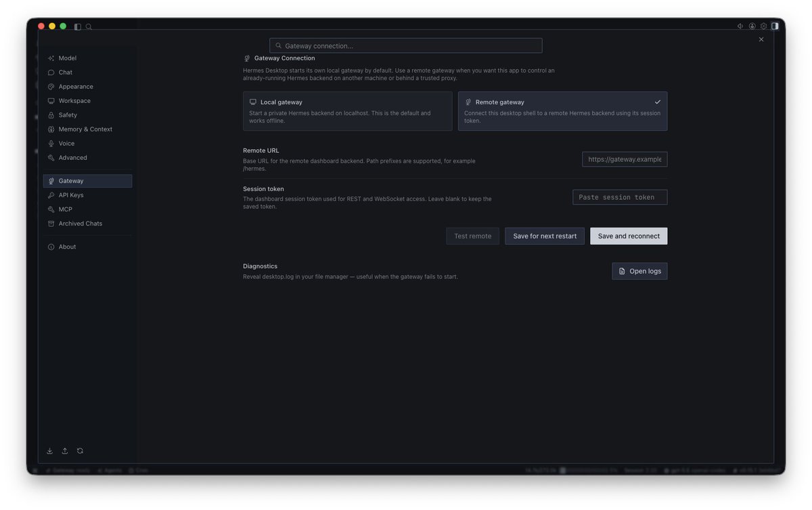Click the Remote URL label text
Screen dimensions: 812x510
tap(261, 150)
